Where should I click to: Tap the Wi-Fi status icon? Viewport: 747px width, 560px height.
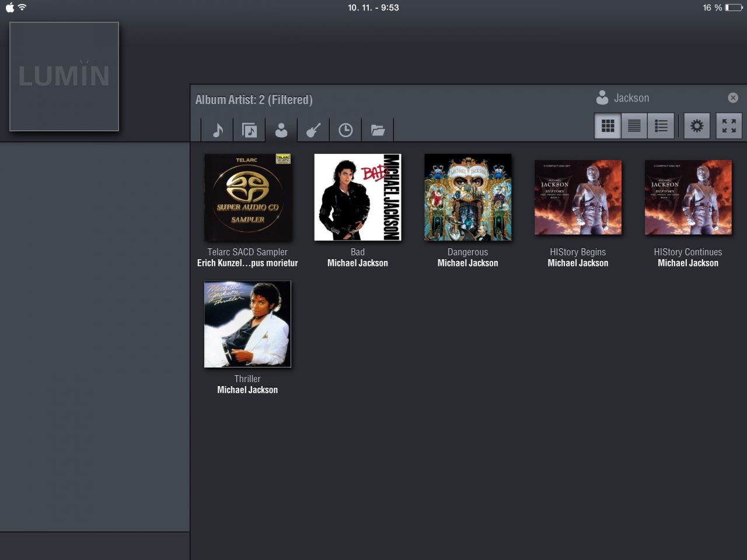tap(22, 8)
